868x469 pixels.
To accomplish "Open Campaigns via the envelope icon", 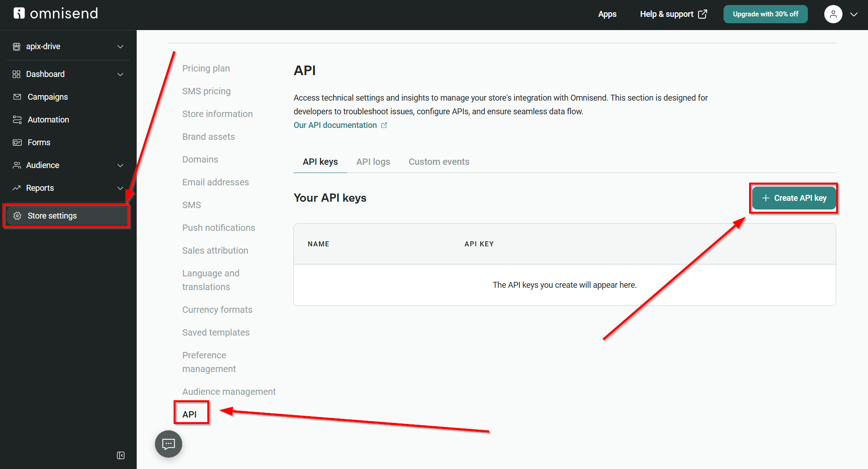I will pos(17,97).
